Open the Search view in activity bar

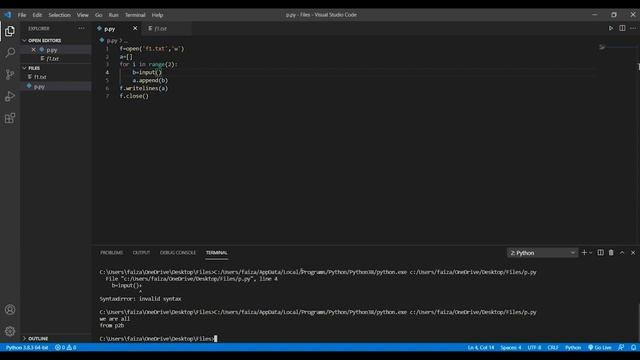(x=10, y=53)
